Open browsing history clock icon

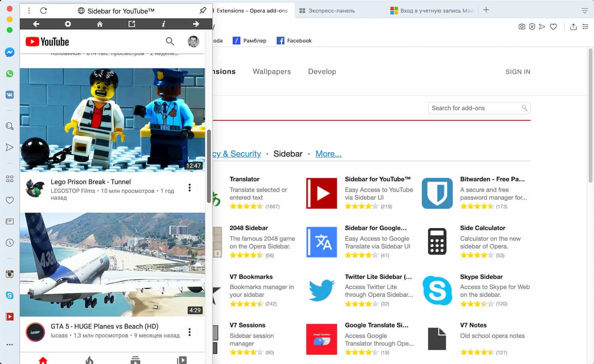click(x=10, y=243)
